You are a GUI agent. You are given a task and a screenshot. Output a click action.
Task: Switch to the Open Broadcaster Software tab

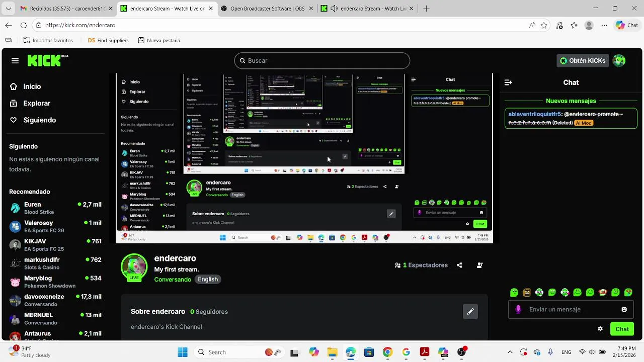(267, 9)
